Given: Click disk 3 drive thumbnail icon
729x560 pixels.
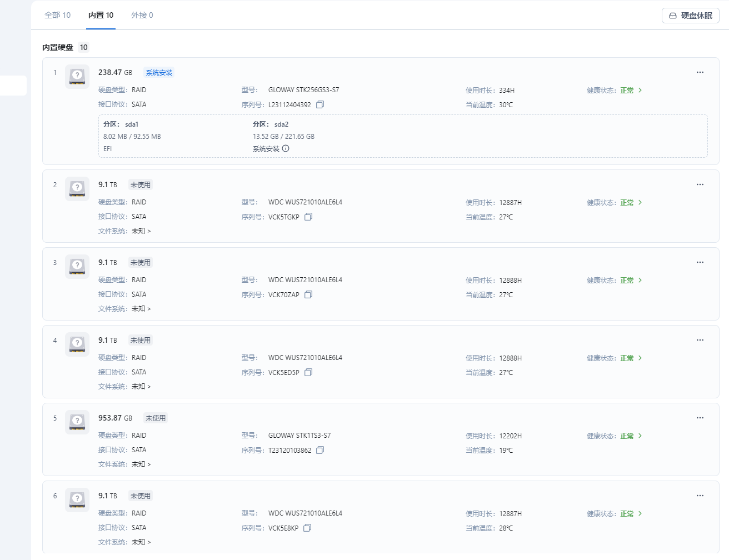Looking at the screenshot, I should click(x=77, y=266).
